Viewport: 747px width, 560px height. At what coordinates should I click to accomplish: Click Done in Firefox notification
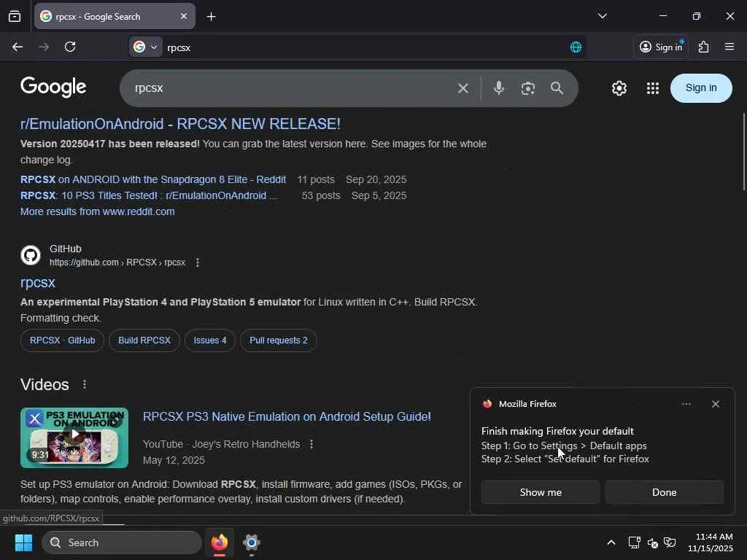click(664, 492)
